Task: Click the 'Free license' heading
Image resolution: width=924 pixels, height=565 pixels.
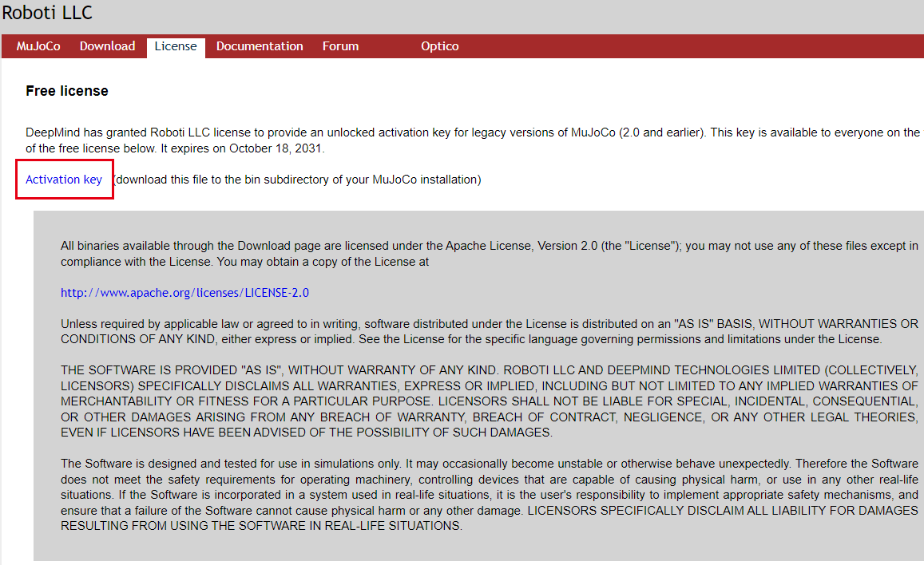Action: (66, 91)
